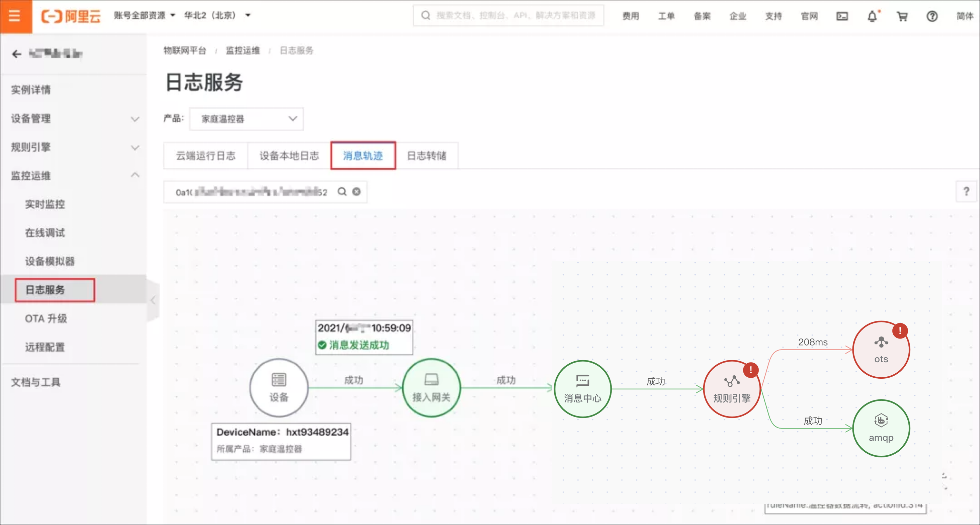Open the 产品 dropdown showing 家庭温控器
Screen dimensions: 980x525
pyautogui.click(x=246, y=119)
